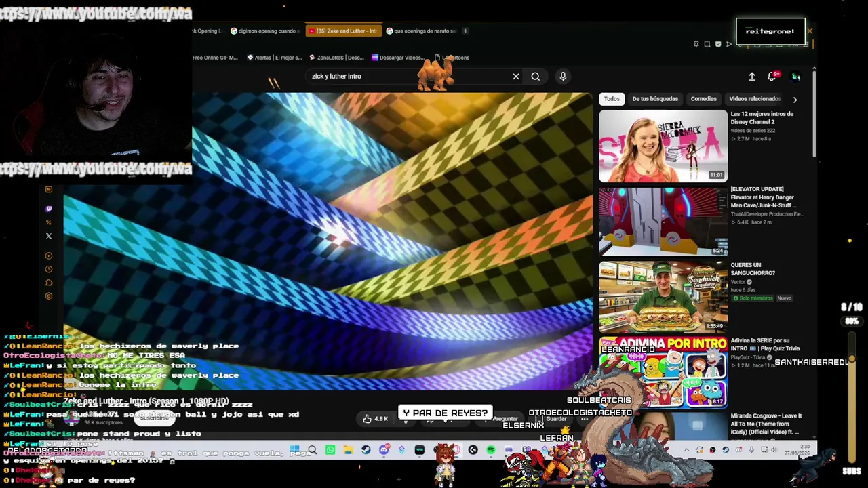Click the Sandwich Simulator video thumbnail
This screenshot has height=488, width=868.
(x=663, y=298)
